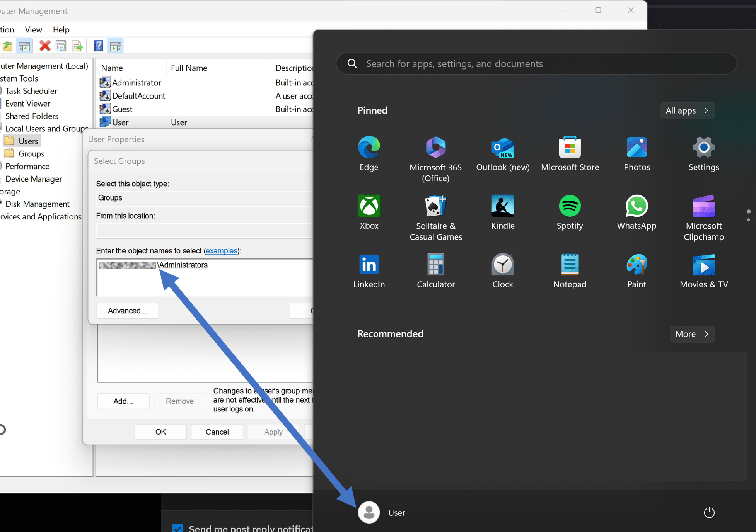Open properties using the toolbar icon
This screenshot has height=532, width=756.
61,46
